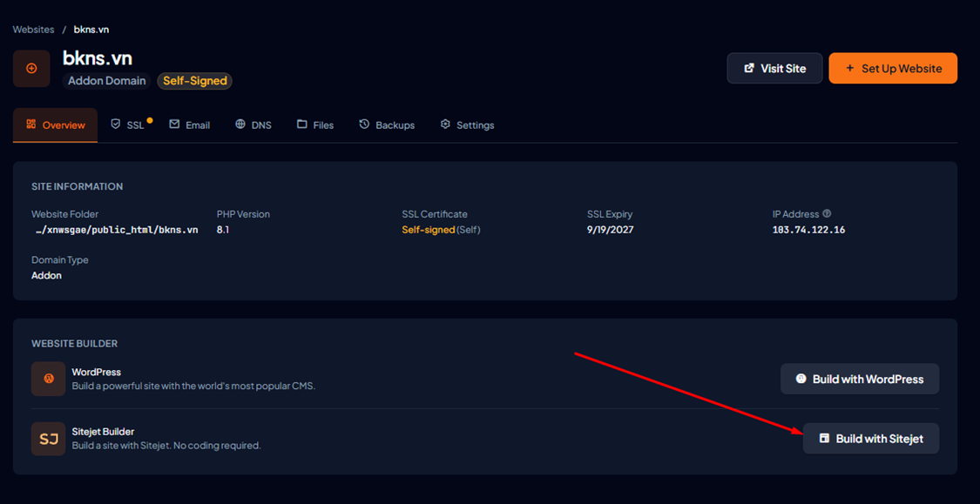
Task: Go to the DNS tab
Action: point(253,124)
